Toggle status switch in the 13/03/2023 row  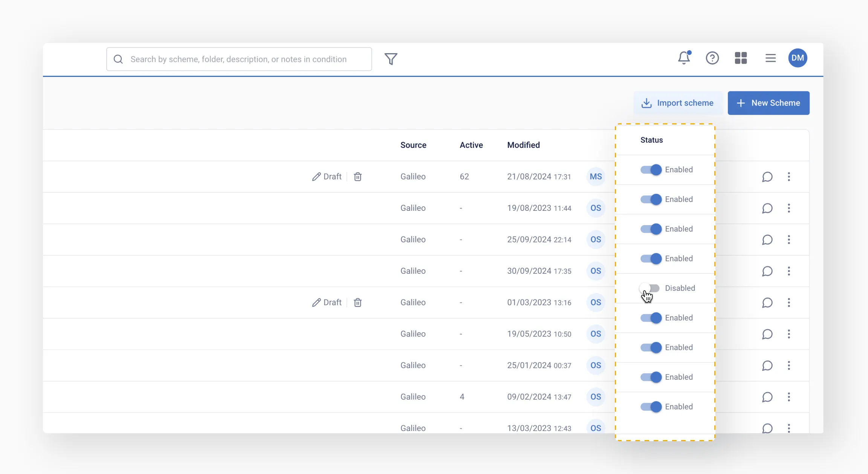click(651, 407)
